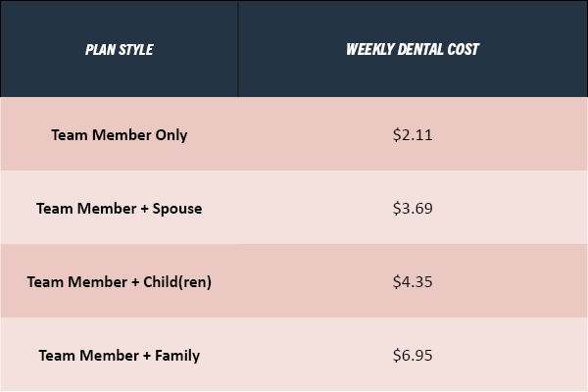Image resolution: width=588 pixels, height=392 pixels.
Task: Pick the Team Member + Family plan label
Action: [x=120, y=356]
